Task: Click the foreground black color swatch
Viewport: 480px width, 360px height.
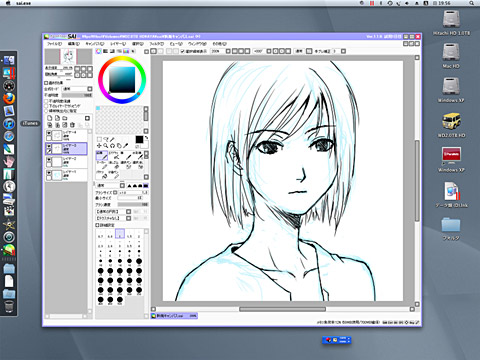Action: click(x=139, y=139)
